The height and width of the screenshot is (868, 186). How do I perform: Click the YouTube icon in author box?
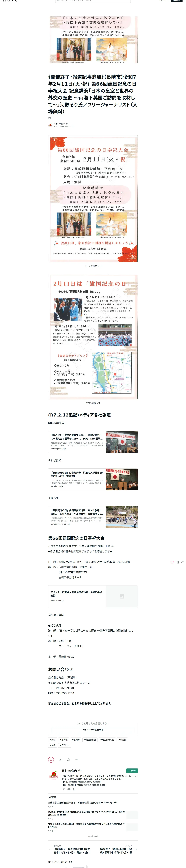click(x=69, y=789)
